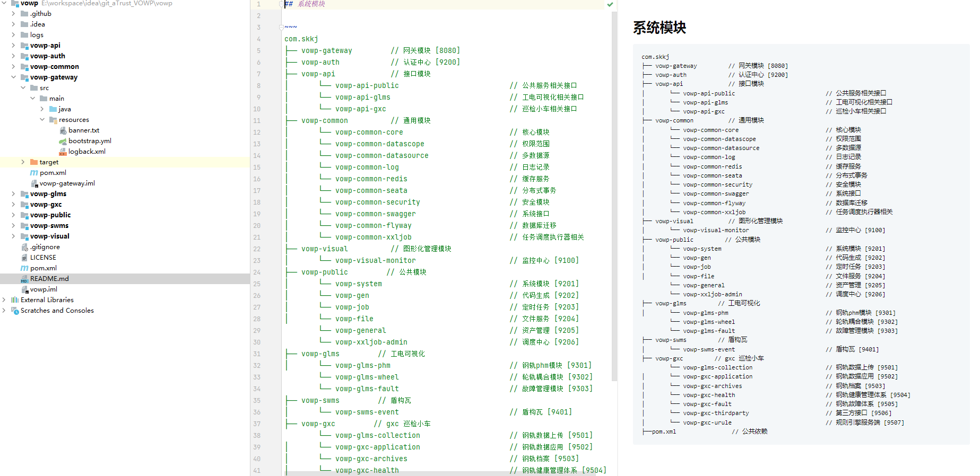The image size is (980, 476).
Task: Click the vowp-visual module icon
Action: point(24,236)
